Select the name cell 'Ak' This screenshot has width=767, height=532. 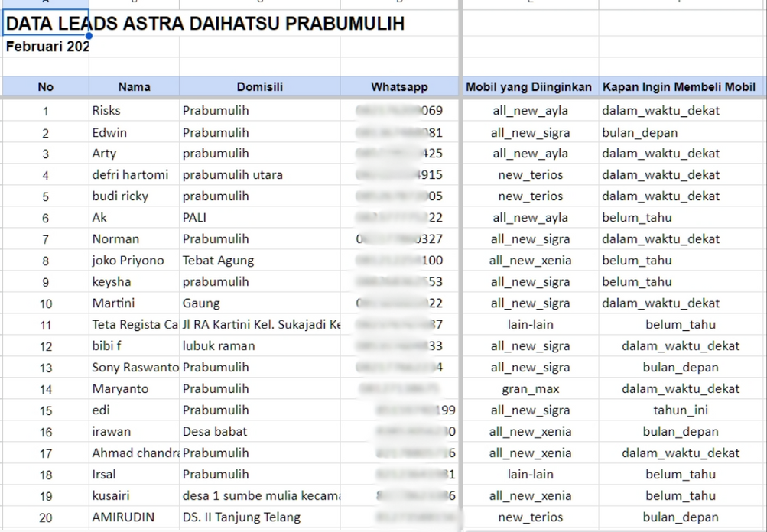click(134, 218)
